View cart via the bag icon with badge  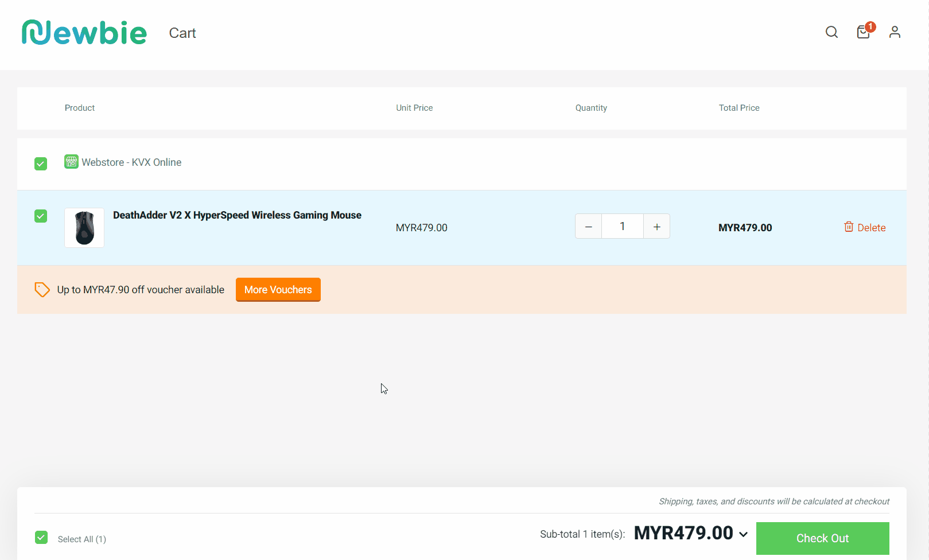click(863, 33)
